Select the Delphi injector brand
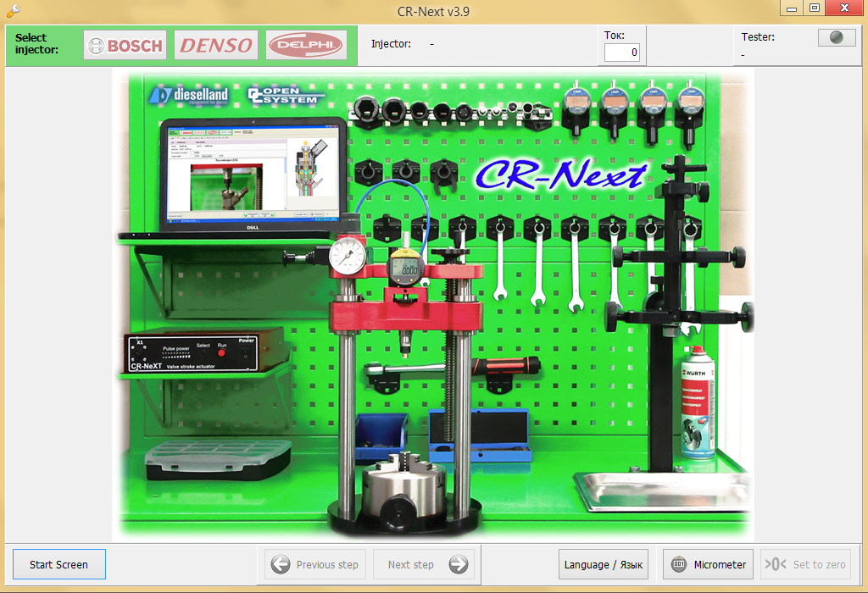The height and width of the screenshot is (593, 868). (x=306, y=45)
